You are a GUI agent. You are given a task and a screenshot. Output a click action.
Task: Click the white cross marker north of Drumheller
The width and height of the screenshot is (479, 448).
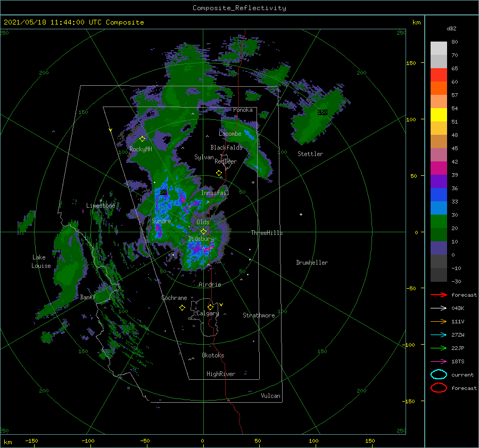(x=301, y=214)
